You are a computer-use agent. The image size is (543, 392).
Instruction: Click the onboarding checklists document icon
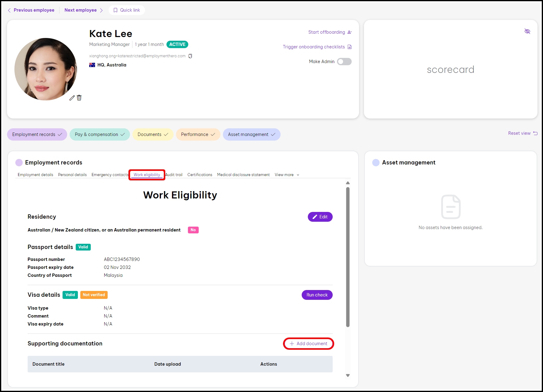pos(350,47)
